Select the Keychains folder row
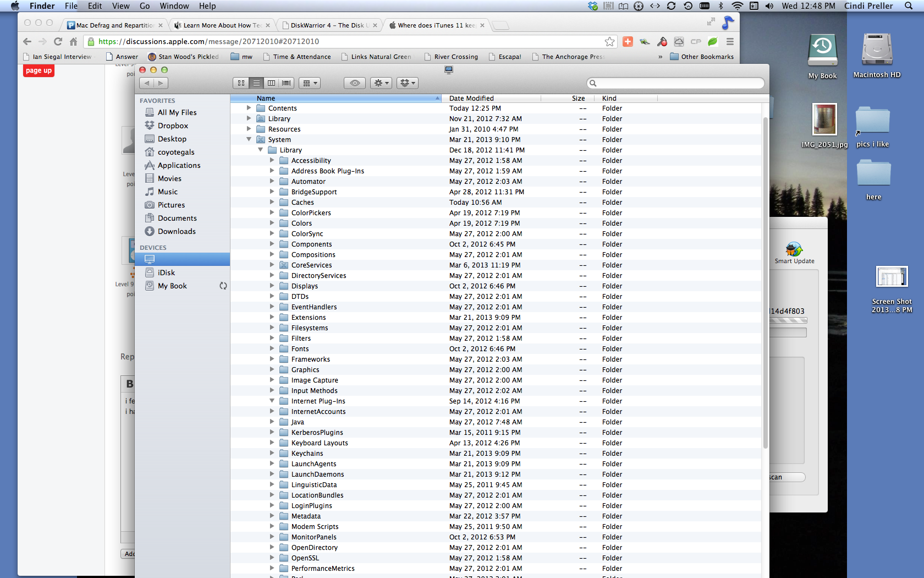The image size is (924, 578). pos(496,454)
